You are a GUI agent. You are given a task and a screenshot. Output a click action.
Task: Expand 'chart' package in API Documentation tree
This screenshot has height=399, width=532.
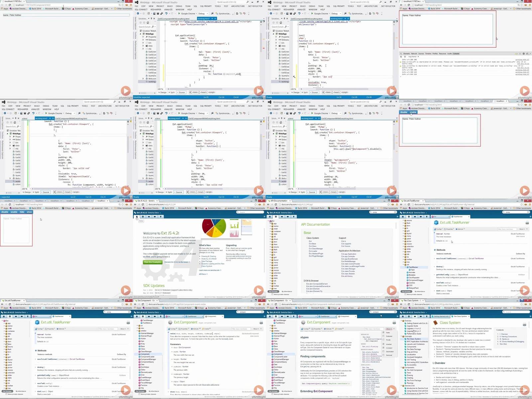coord(271,229)
